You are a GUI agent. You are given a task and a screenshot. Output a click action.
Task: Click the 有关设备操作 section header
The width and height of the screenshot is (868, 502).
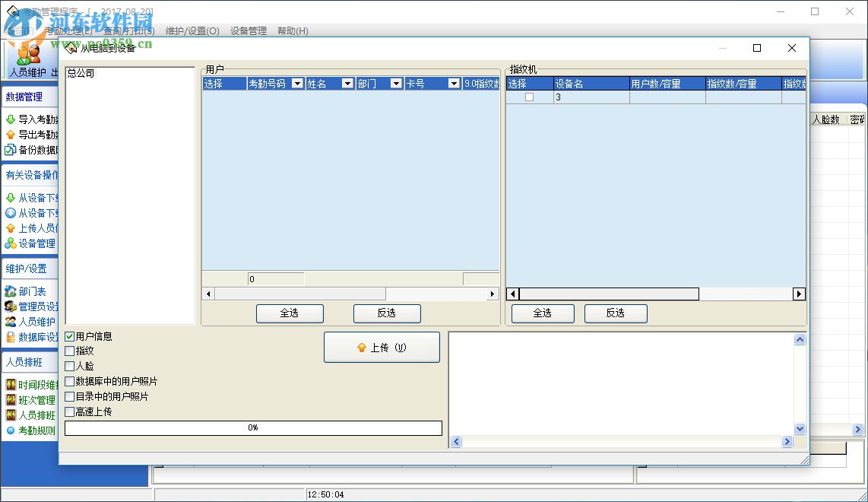pos(30,175)
